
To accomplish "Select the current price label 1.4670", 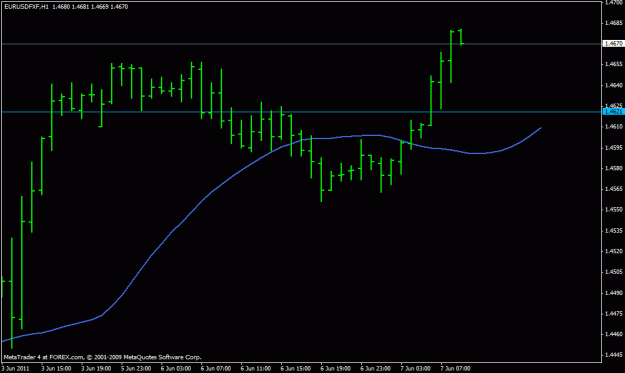I will click(x=613, y=43).
